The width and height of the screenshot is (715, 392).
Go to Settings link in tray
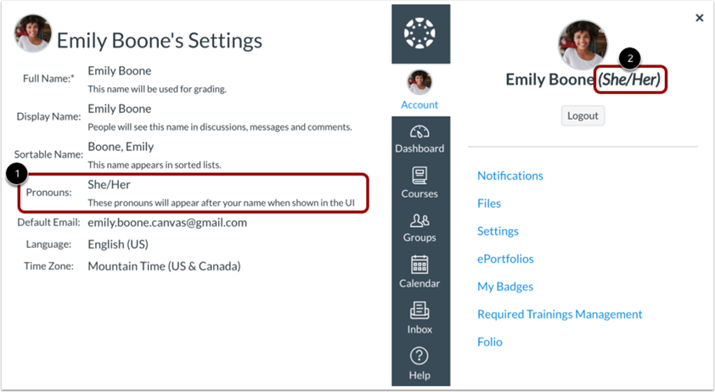tap(498, 231)
